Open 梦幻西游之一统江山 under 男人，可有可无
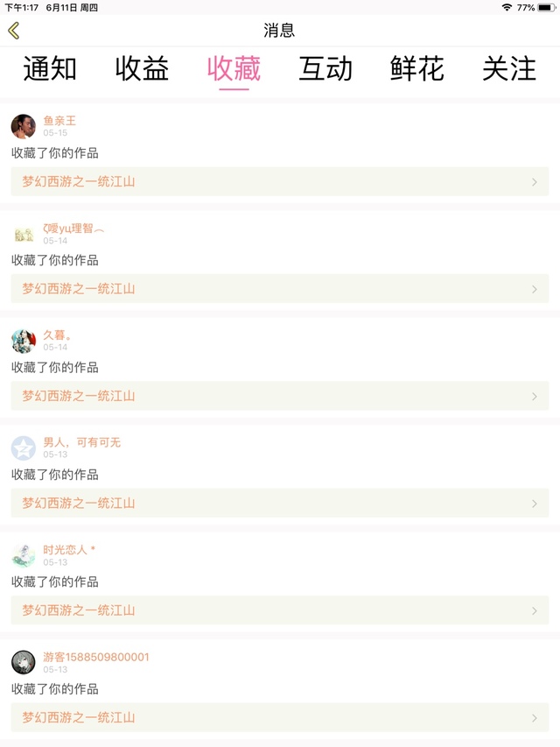The width and height of the screenshot is (560, 747). [79, 504]
